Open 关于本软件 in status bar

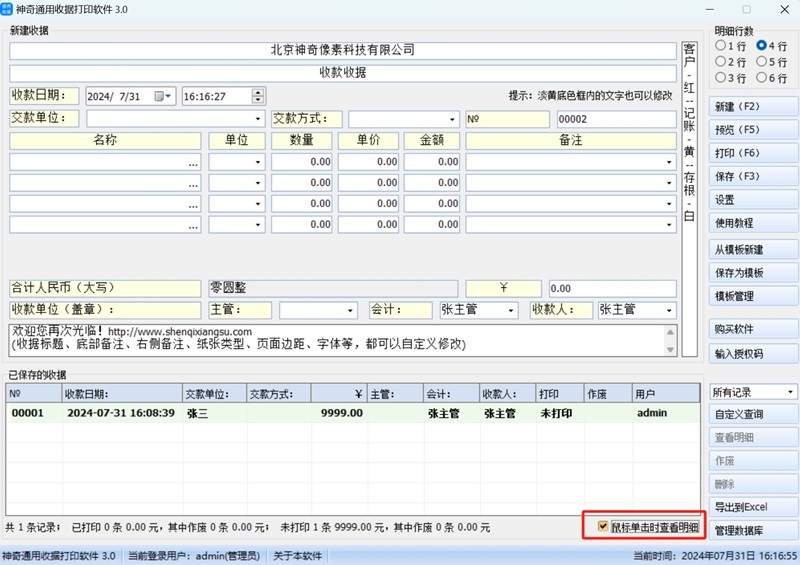coord(297,556)
